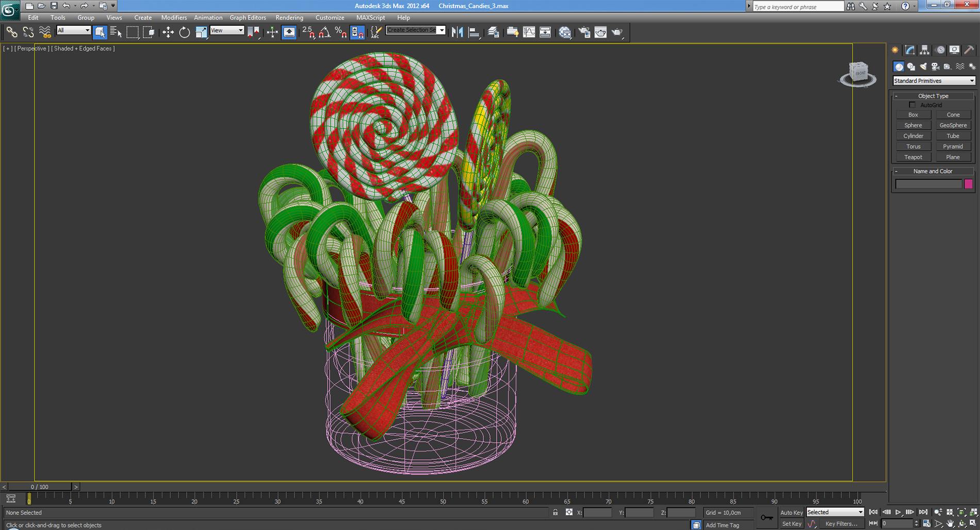Screen dimensions: 980x530
Task: Select the Shapes category icon in Create panel
Action: coord(911,66)
